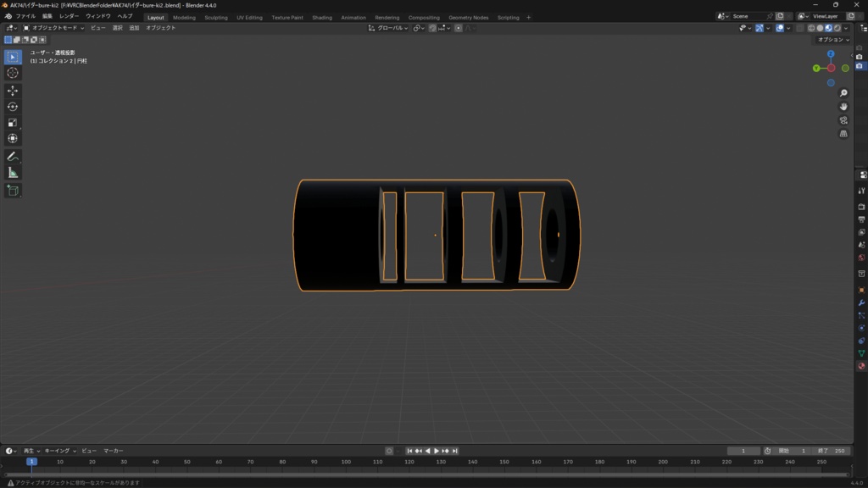Switch to the Shading workspace tab
Viewport: 868px width, 488px height.
pyautogui.click(x=322, y=18)
